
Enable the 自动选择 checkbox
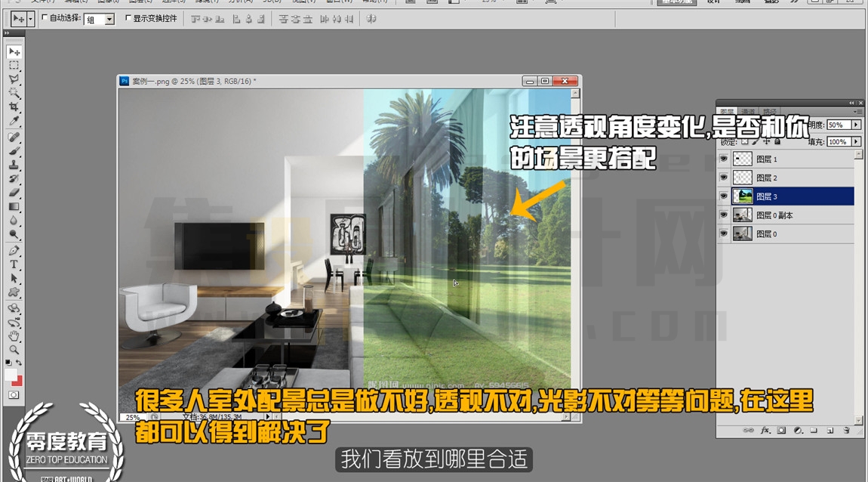pos(45,18)
